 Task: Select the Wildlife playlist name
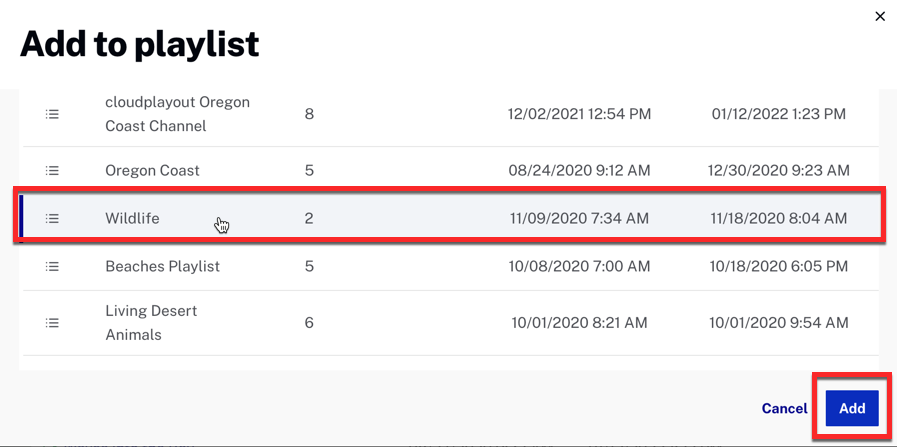coord(132,218)
